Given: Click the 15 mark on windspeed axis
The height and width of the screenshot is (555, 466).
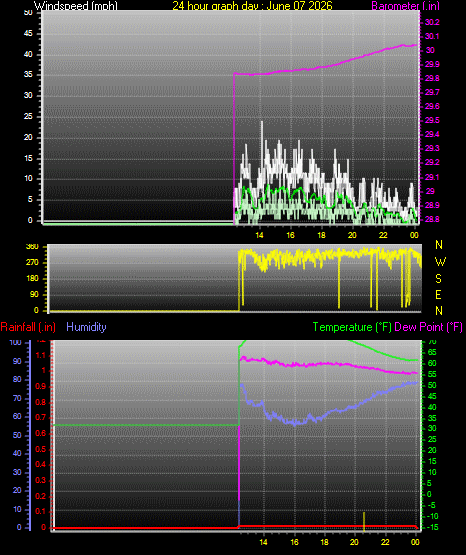Looking at the screenshot, I should point(28,158).
